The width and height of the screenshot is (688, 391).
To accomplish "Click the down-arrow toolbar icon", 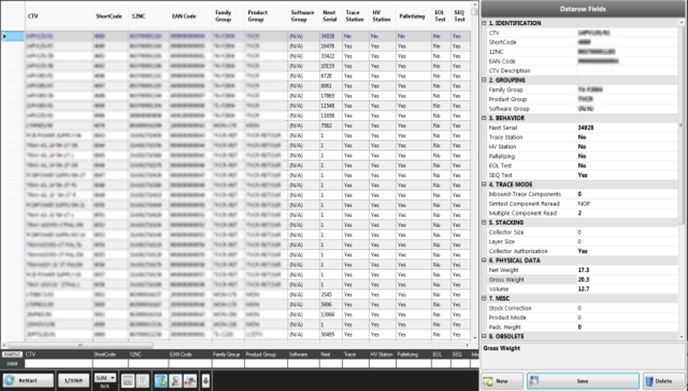I will (205, 380).
